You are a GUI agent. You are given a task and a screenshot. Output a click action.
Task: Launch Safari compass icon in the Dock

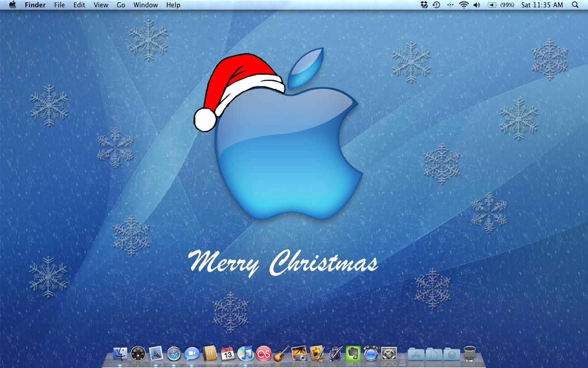click(x=174, y=353)
